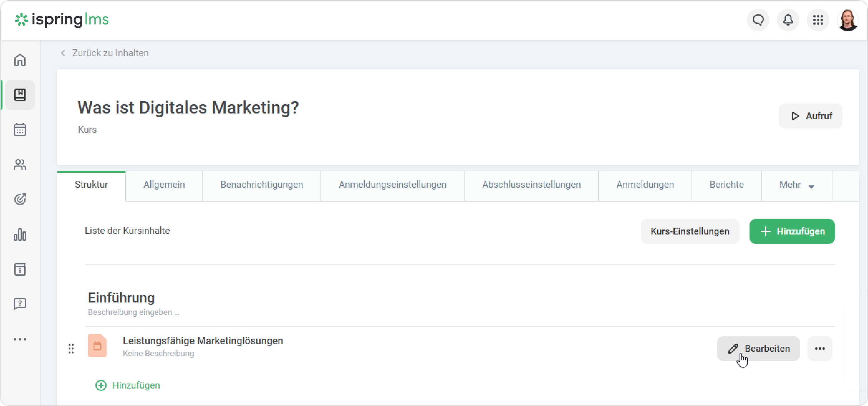Screen dimensions: 868x406
Task: Click the reports bar-chart sidebar icon
Action: coord(20,234)
